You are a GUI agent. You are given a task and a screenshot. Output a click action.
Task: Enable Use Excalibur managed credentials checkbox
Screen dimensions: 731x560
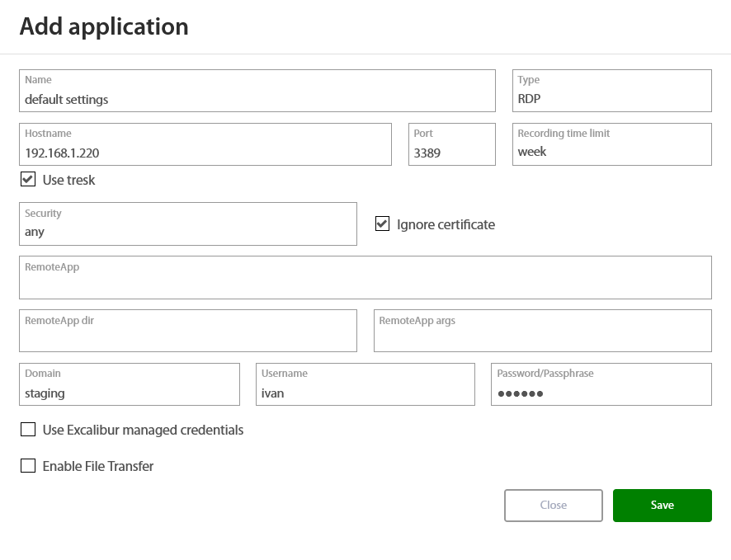[x=28, y=430]
